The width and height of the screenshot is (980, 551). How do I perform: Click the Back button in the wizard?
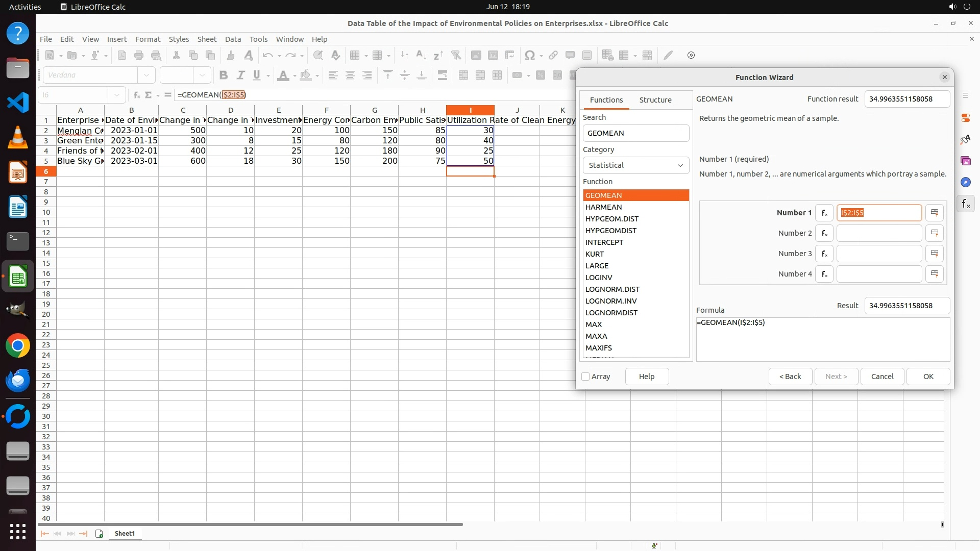(x=790, y=377)
